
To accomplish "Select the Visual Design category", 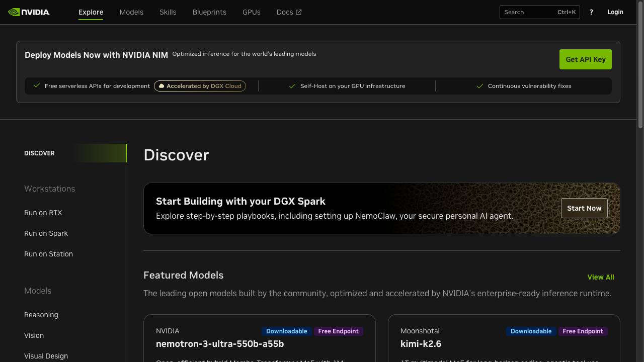I will [x=46, y=356].
